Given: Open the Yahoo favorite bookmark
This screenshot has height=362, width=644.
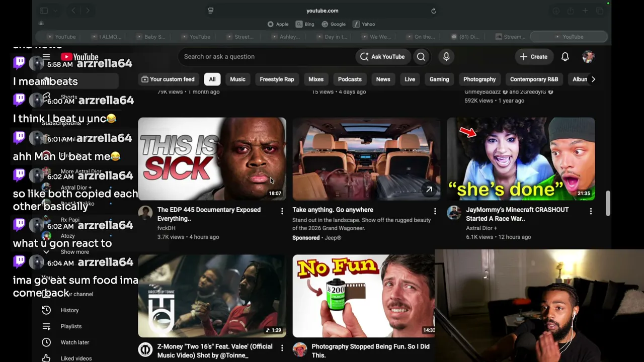Looking at the screenshot, I should point(364,24).
